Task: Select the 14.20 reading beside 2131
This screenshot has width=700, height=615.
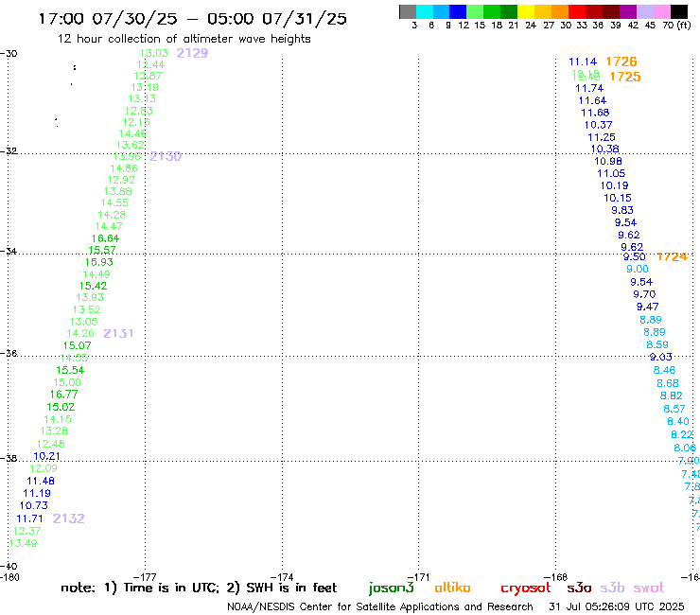Action: [80, 333]
